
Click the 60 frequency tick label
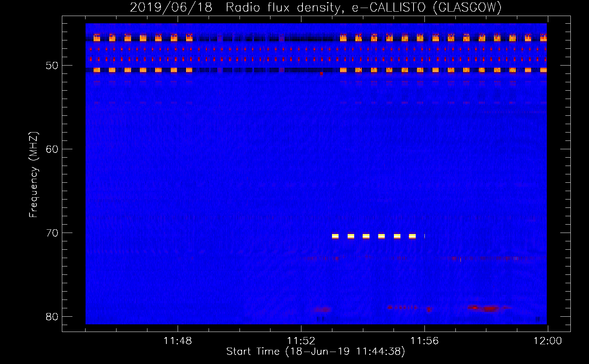click(52, 149)
